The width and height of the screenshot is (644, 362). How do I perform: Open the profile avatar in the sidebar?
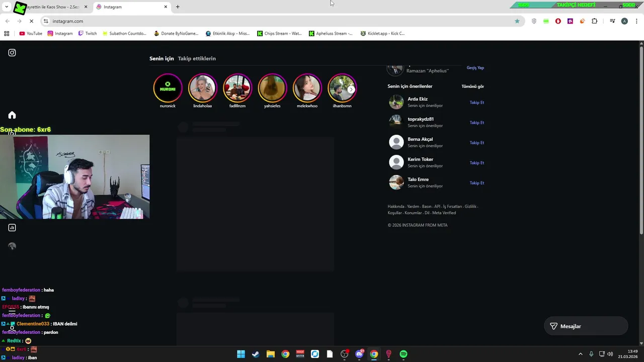(12, 246)
